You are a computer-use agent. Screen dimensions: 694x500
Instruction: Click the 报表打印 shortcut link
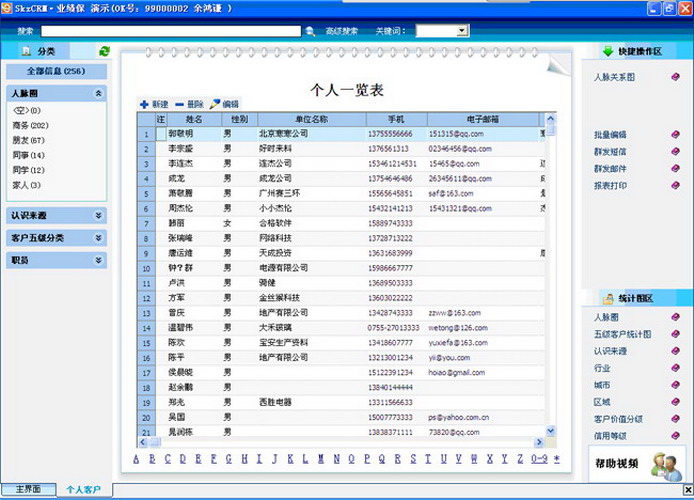pyautogui.click(x=610, y=185)
